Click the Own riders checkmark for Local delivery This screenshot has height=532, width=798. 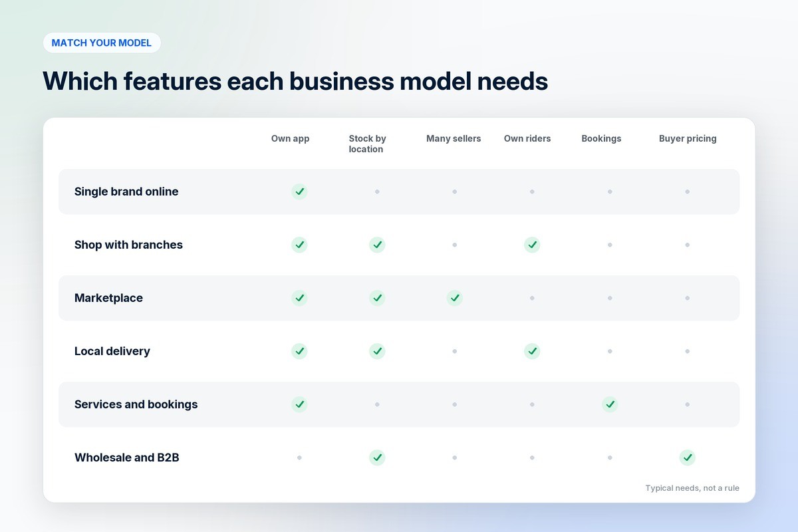532,351
